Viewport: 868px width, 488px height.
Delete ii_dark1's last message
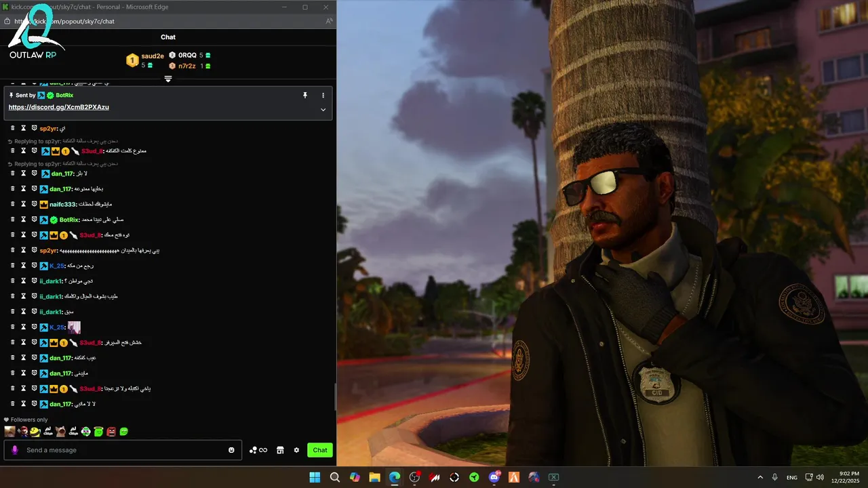12,312
